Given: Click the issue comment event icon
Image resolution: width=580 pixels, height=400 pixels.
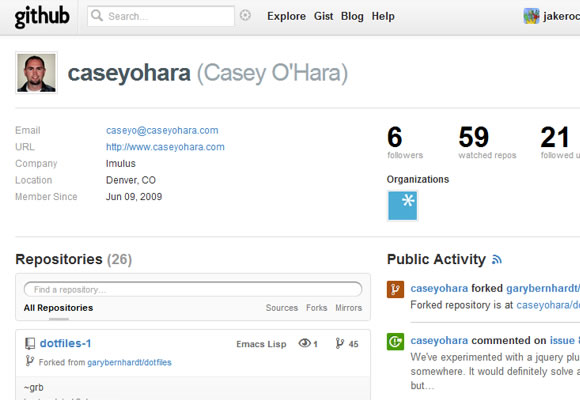Looking at the screenshot, I should 395,341.
